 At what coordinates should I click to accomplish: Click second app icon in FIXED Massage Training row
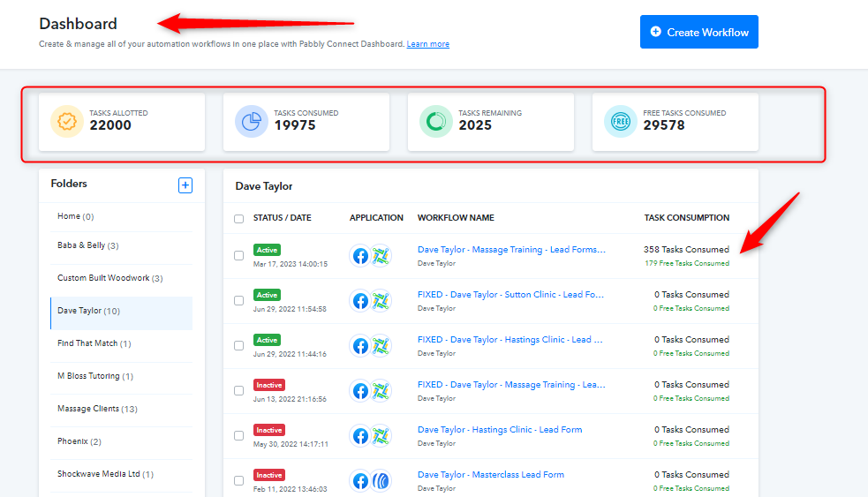[381, 391]
